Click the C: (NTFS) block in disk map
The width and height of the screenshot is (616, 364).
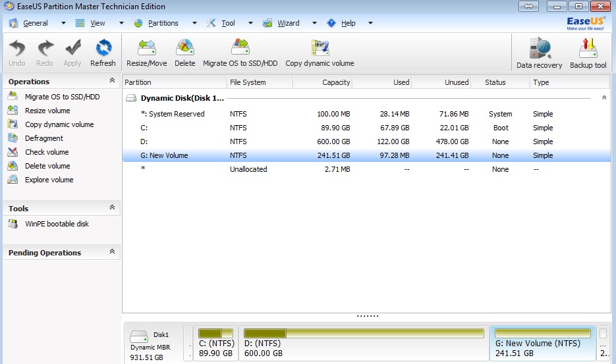pos(216,343)
